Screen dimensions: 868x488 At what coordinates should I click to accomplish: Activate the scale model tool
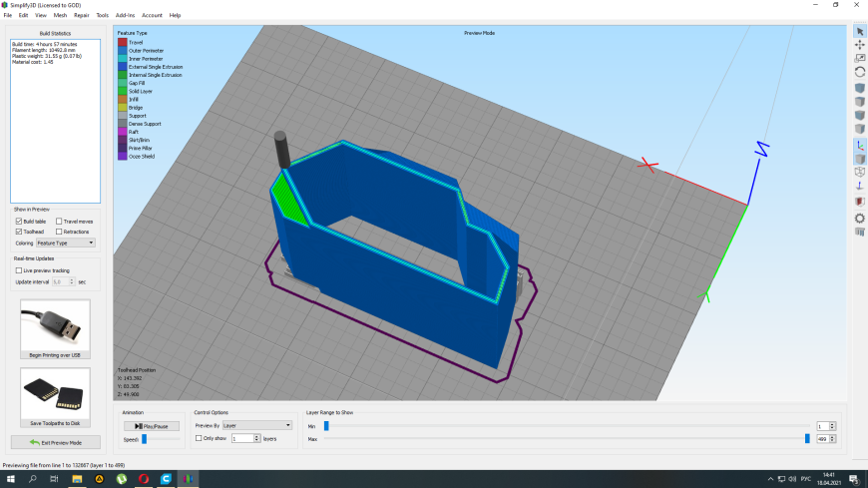click(x=860, y=58)
